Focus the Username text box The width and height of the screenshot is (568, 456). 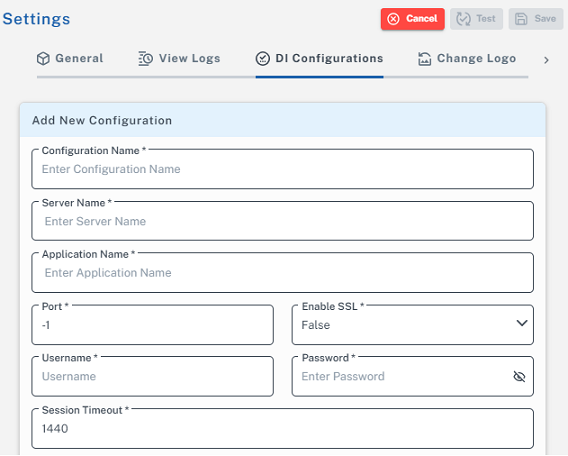point(153,377)
